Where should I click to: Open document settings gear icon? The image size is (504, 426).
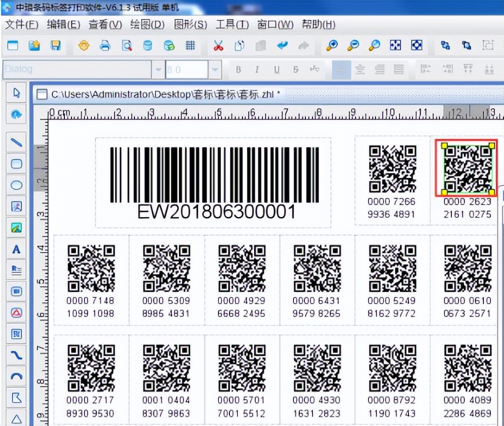pyautogui.click(x=84, y=45)
